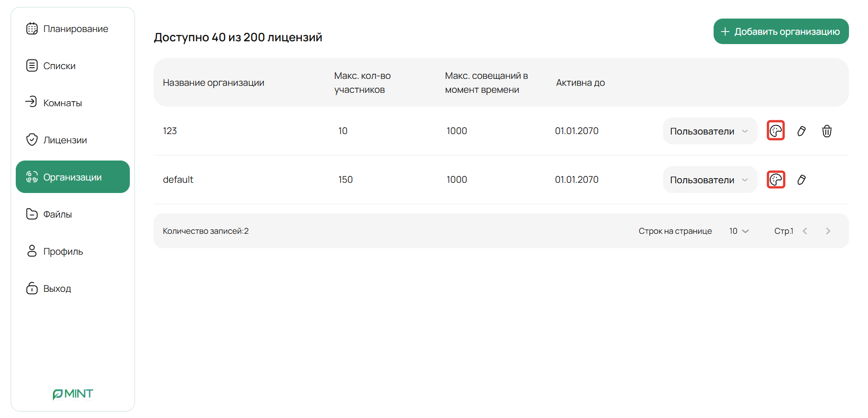The image size is (868, 418).
Task: Delete organization 123 using trash icon
Action: (x=827, y=131)
